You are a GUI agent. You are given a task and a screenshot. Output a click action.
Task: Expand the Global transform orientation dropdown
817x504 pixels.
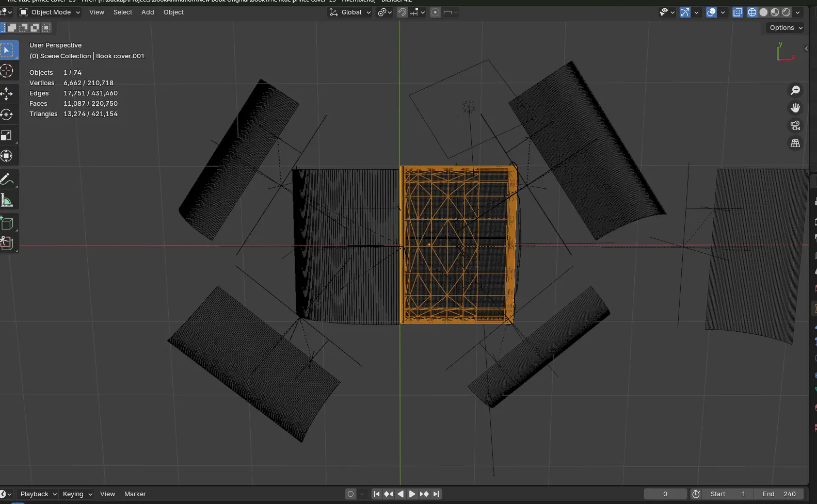[351, 12]
